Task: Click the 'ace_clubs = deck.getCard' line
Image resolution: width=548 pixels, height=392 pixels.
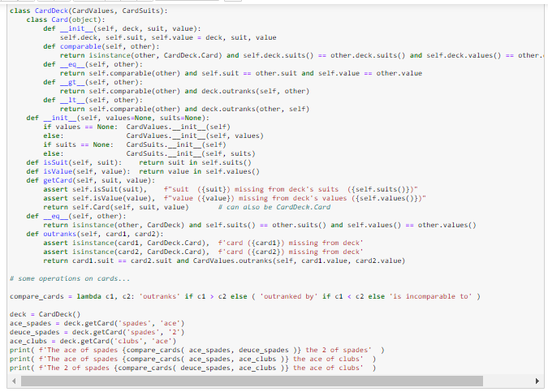Action: point(93,341)
